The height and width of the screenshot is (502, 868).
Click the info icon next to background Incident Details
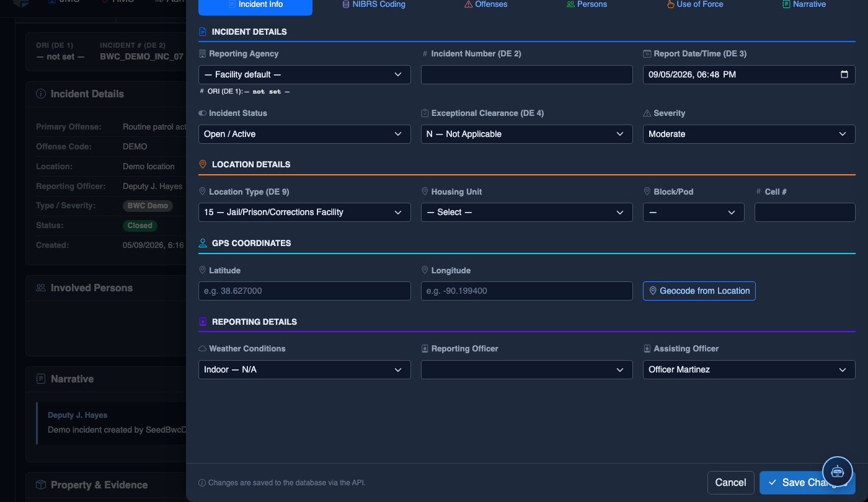[x=41, y=94]
